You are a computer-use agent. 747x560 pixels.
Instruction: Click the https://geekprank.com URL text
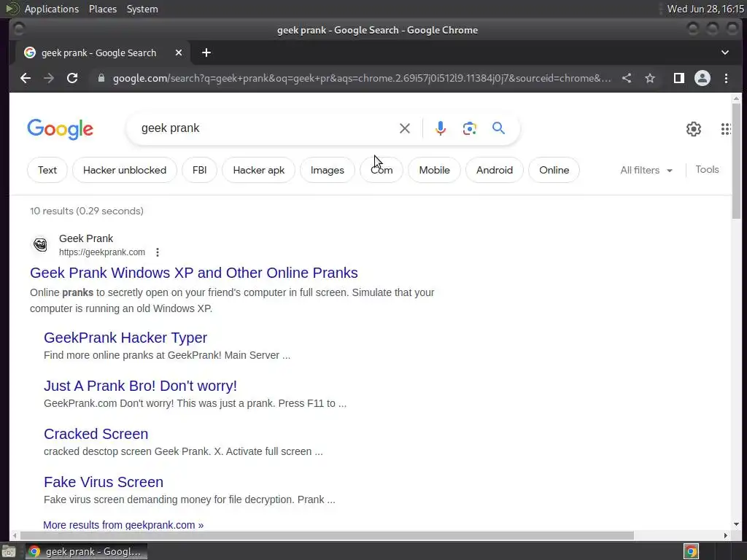tap(102, 252)
